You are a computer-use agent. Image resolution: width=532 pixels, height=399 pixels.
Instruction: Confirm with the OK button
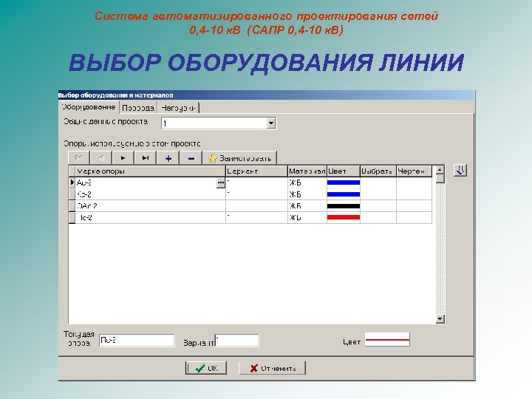point(206,368)
